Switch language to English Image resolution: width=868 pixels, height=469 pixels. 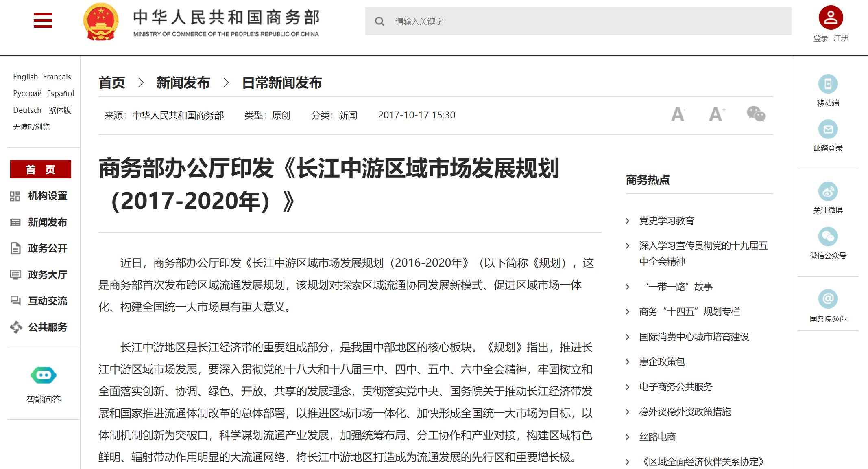tap(25, 77)
